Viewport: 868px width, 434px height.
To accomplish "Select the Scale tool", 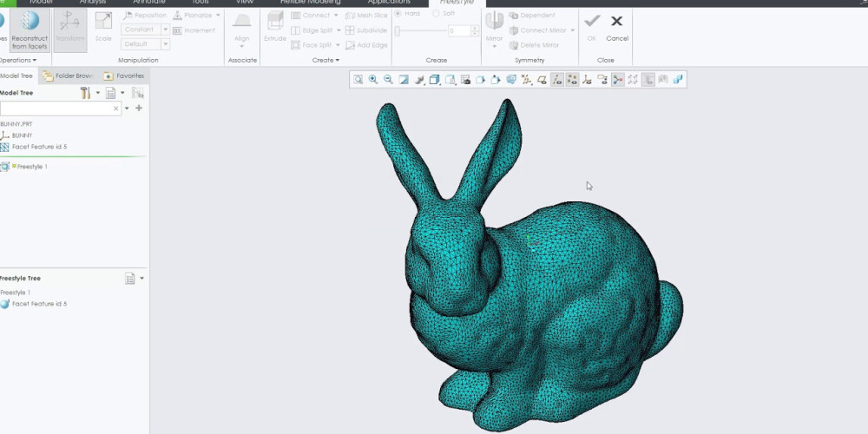I will pos(103,28).
